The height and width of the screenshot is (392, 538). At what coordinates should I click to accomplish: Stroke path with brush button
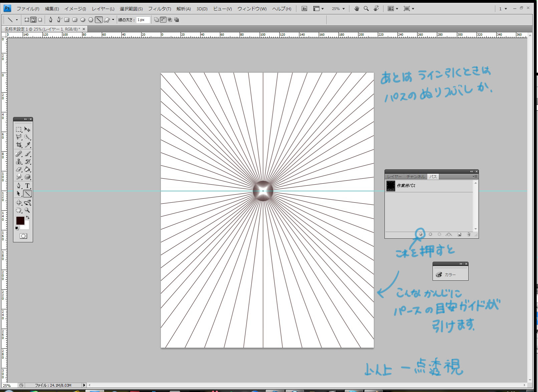[x=430, y=234]
